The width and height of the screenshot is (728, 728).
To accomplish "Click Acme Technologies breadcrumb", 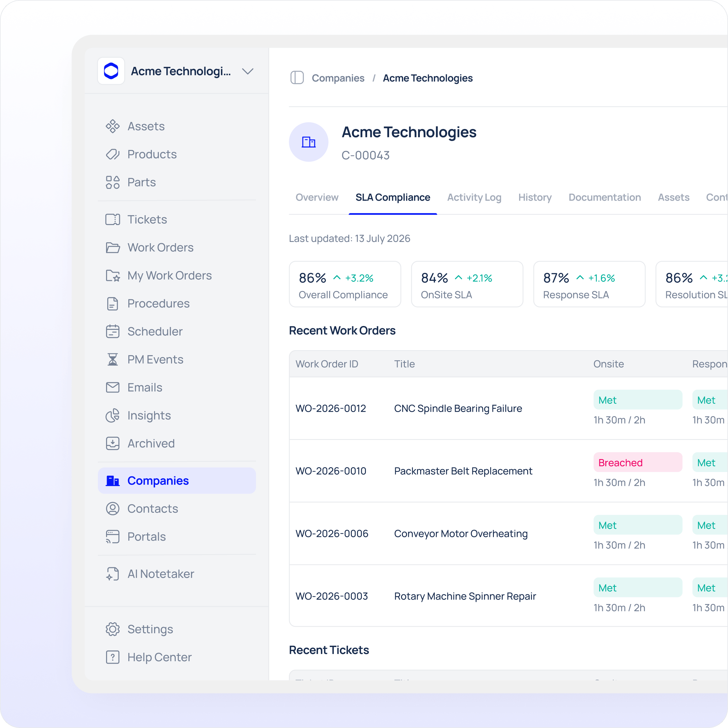I will pos(428,78).
